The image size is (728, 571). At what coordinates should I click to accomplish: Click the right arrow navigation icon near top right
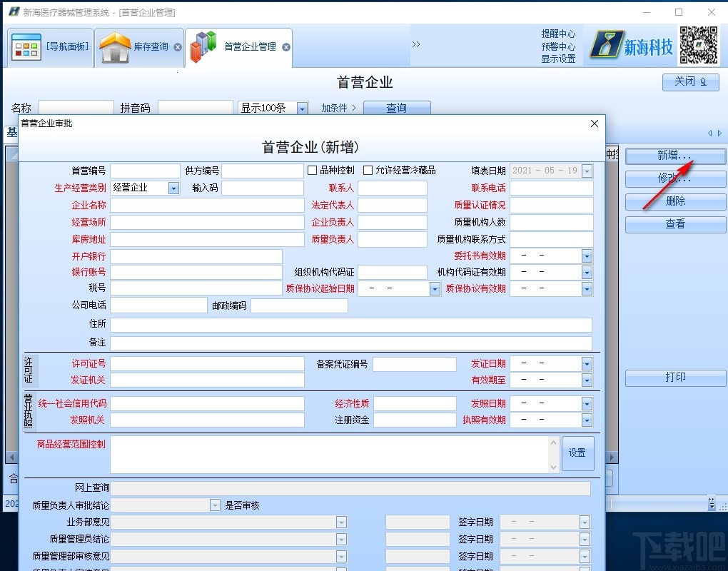pyautogui.click(x=719, y=133)
